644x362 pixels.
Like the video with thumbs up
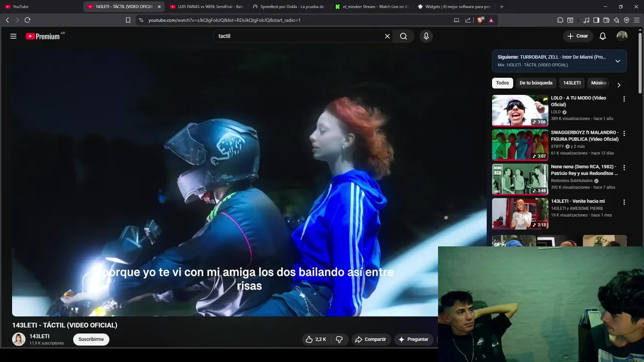(x=316, y=339)
